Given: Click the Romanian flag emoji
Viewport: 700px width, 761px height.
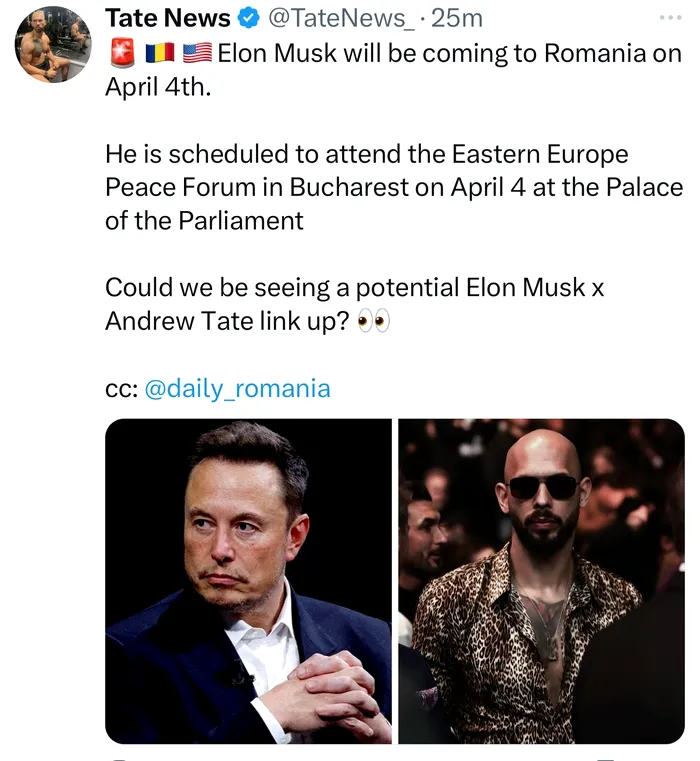Looking at the screenshot, I should click(x=160, y=53).
